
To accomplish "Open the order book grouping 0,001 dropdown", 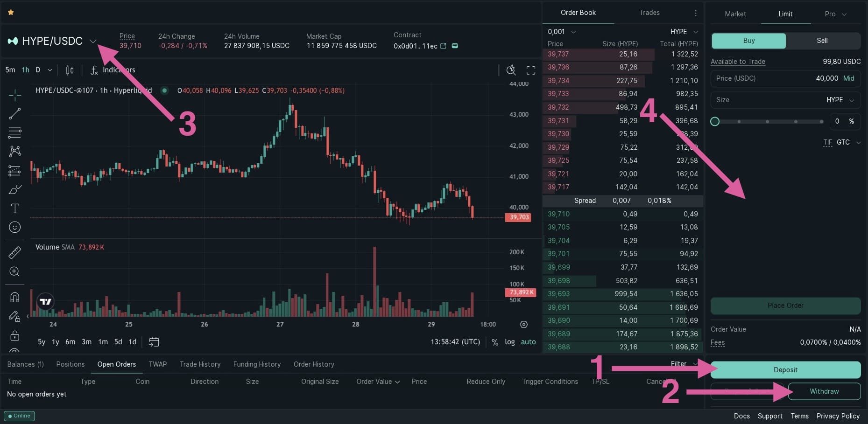I will [562, 32].
